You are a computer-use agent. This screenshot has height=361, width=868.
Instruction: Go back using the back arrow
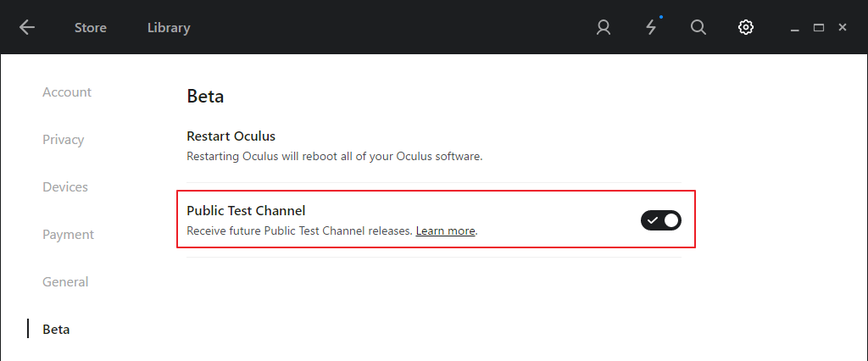pyautogui.click(x=27, y=27)
